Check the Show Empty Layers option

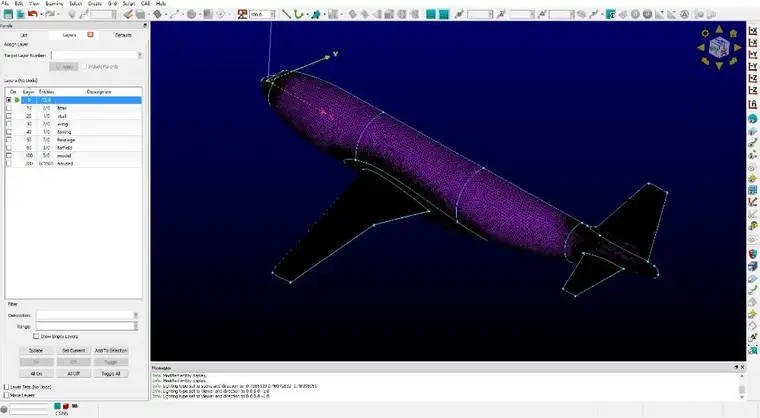point(36,336)
